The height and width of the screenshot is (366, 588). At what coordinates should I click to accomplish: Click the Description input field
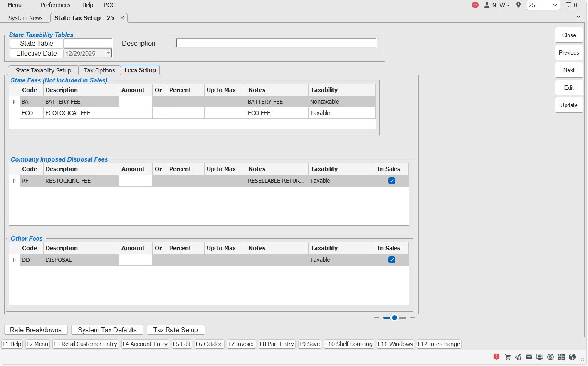(x=276, y=43)
